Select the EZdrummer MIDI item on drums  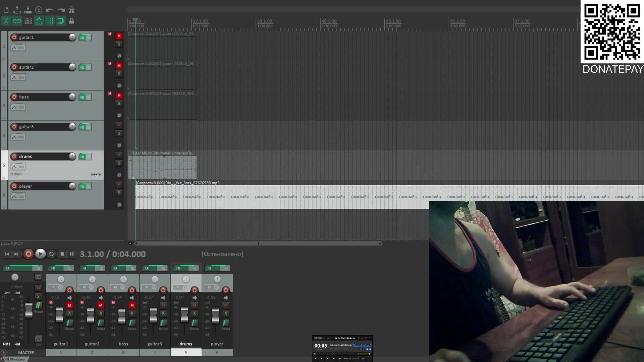coord(162,167)
